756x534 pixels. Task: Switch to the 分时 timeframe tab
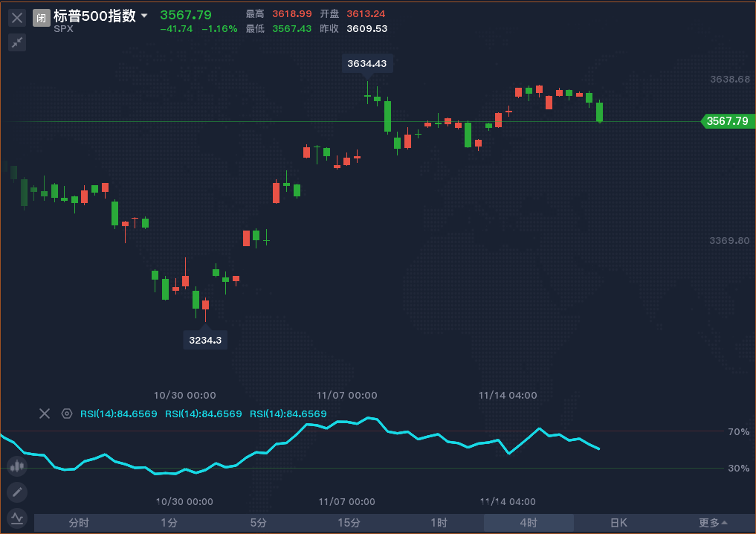click(x=79, y=523)
